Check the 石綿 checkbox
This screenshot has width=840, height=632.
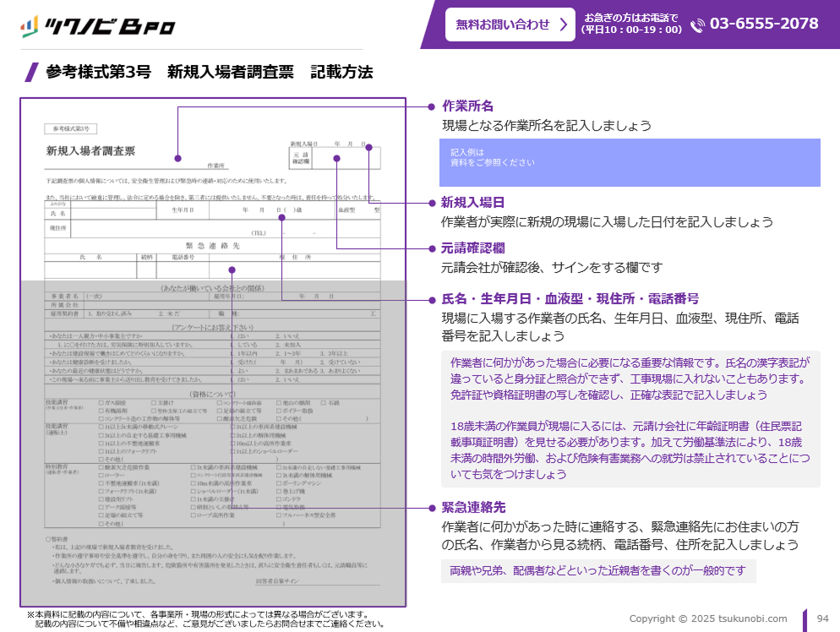324,403
